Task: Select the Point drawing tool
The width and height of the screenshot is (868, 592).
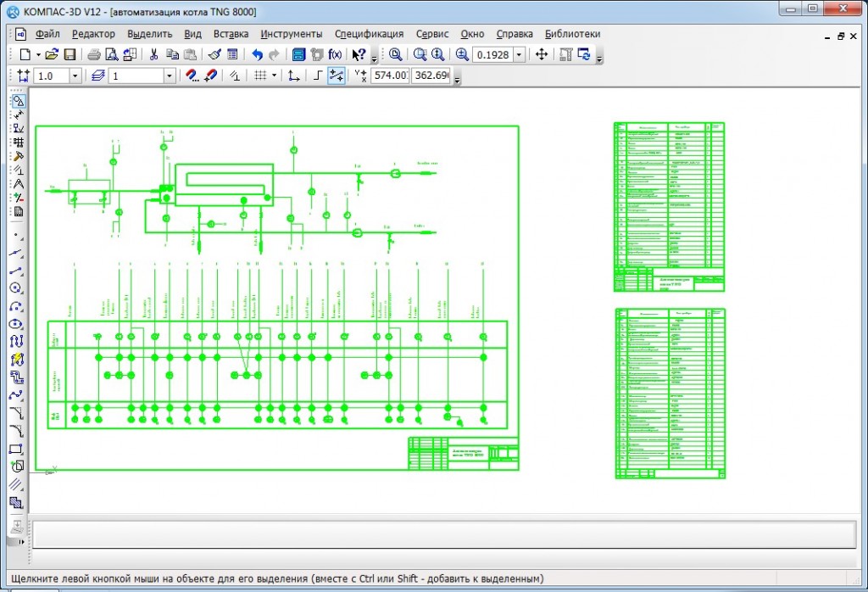Action: (x=17, y=236)
